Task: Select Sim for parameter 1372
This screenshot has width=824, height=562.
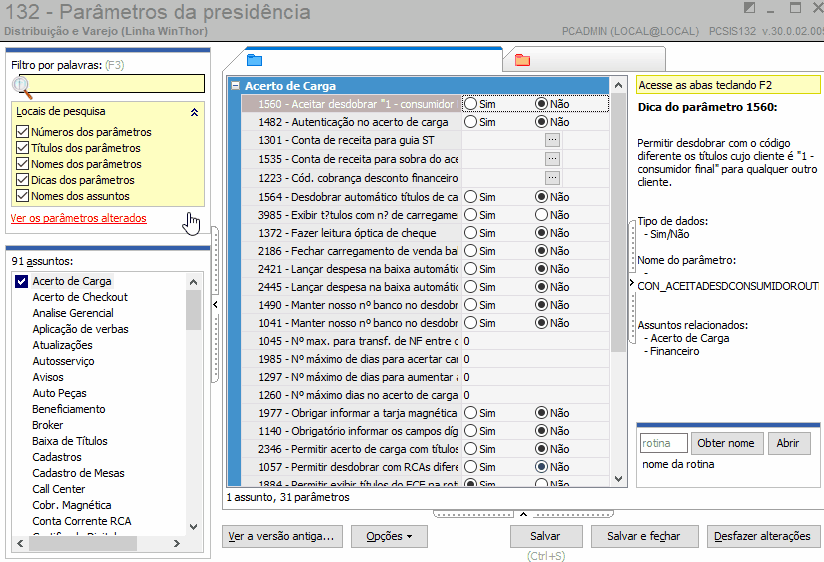Action: [470, 233]
